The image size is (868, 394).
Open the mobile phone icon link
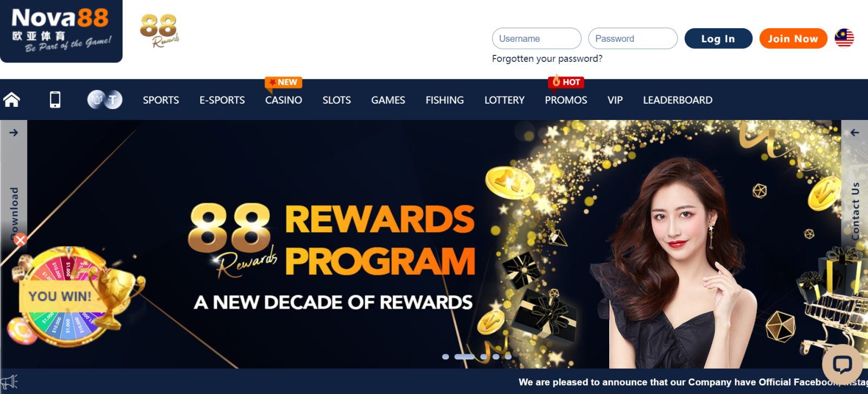[x=55, y=100]
